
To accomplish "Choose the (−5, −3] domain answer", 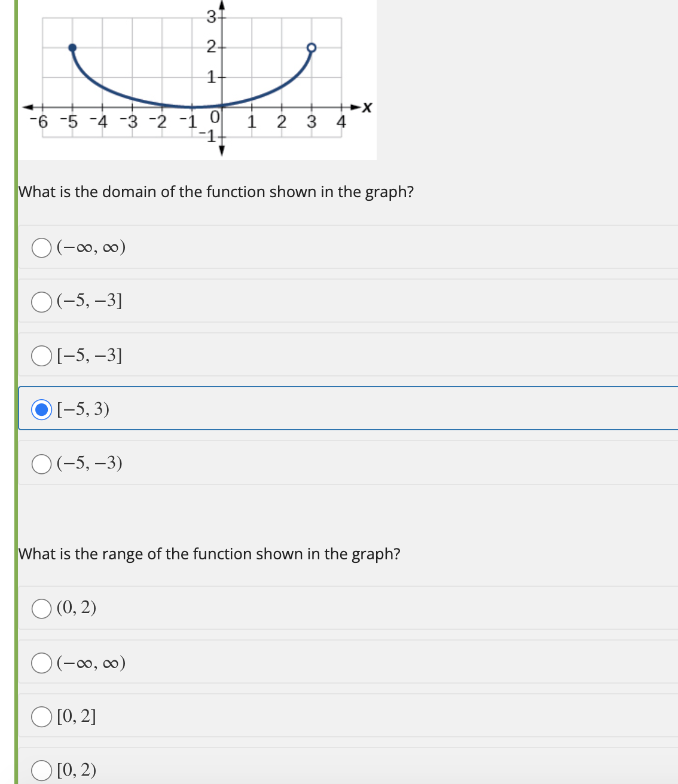I will (x=41, y=302).
